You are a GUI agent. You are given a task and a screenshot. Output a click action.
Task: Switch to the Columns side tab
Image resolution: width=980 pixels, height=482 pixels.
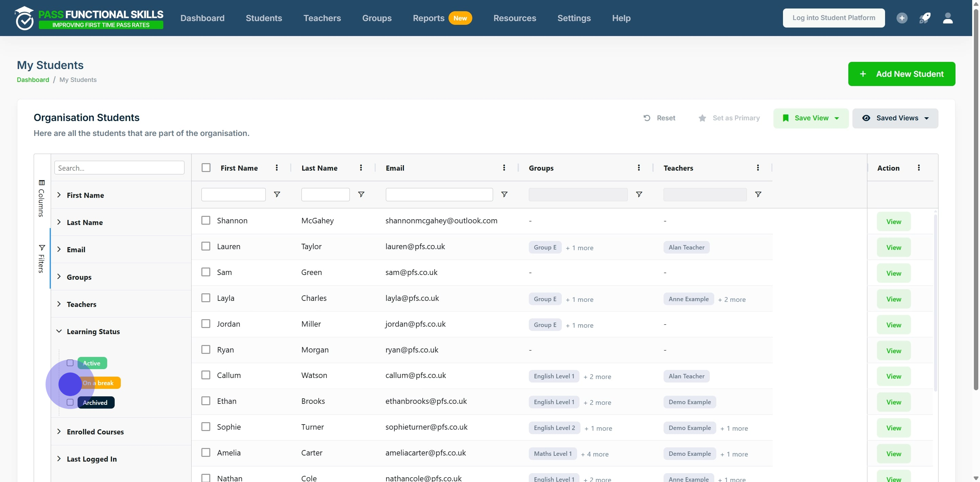coord(42,199)
